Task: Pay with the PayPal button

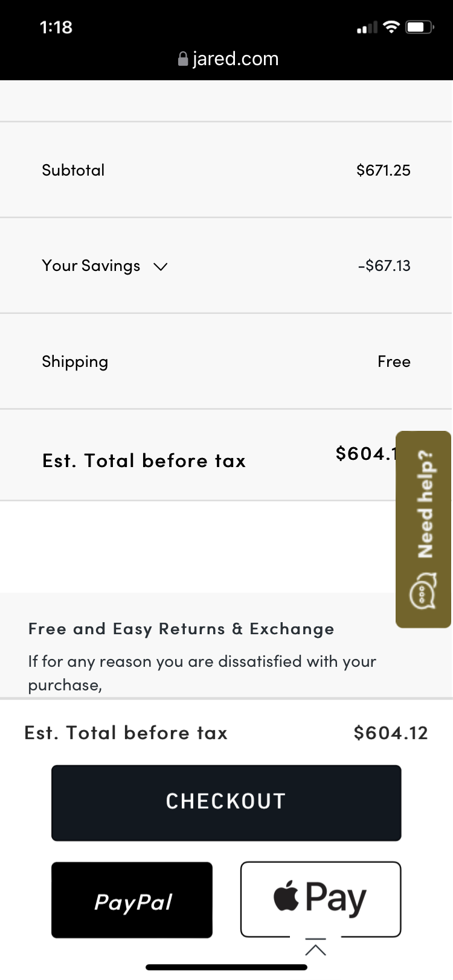Action: [132, 900]
